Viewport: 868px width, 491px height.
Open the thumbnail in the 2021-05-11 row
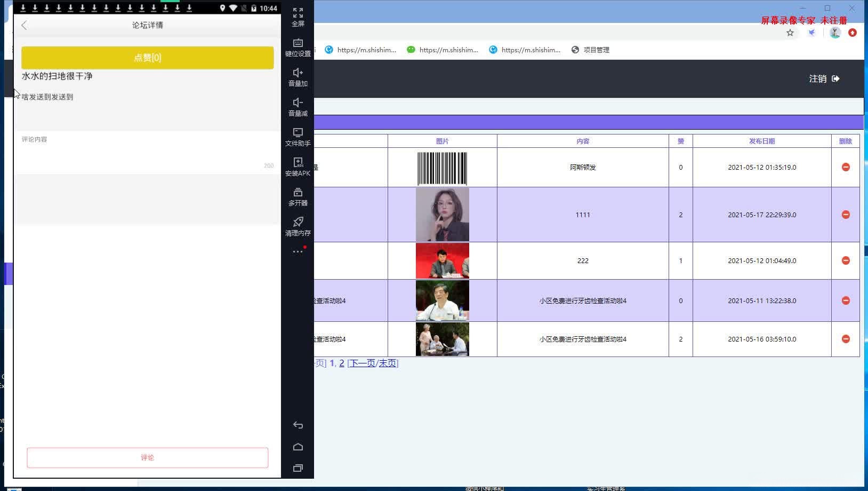click(443, 300)
